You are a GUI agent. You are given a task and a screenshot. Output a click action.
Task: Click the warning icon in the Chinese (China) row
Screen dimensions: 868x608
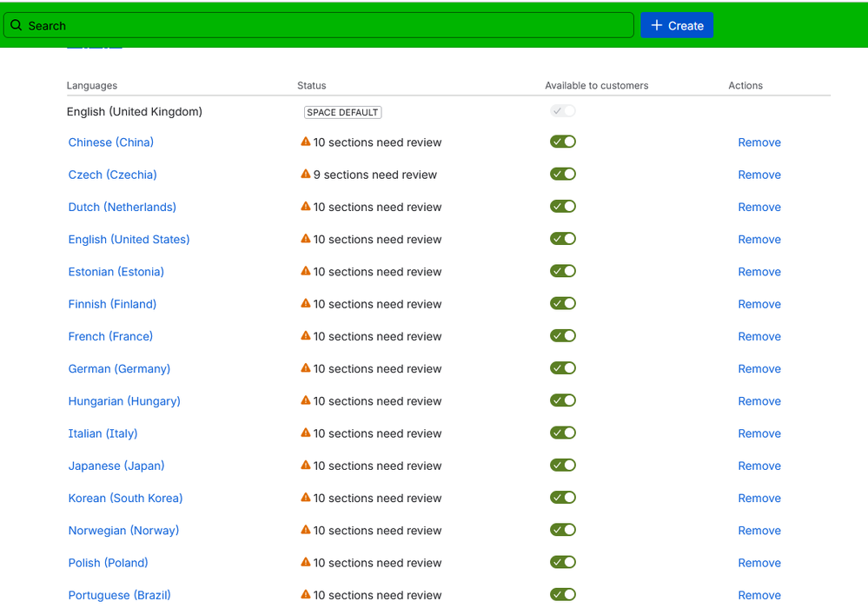point(306,142)
